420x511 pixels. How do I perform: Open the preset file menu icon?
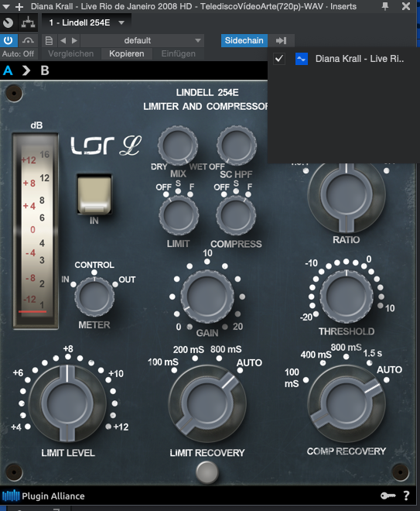click(x=49, y=41)
